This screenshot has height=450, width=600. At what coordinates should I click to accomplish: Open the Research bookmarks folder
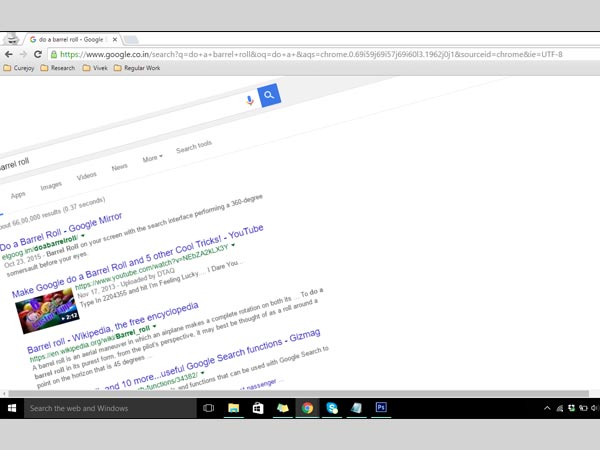coord(62,68)
